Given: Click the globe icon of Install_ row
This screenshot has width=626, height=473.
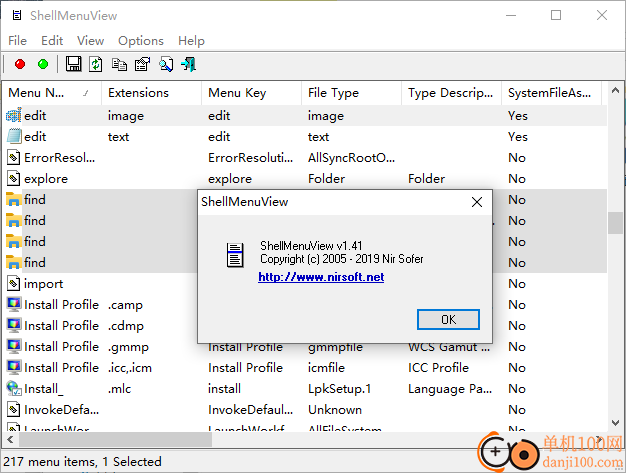Looking at the screenshot, I should pyautogui.click(x=14, y=388).
